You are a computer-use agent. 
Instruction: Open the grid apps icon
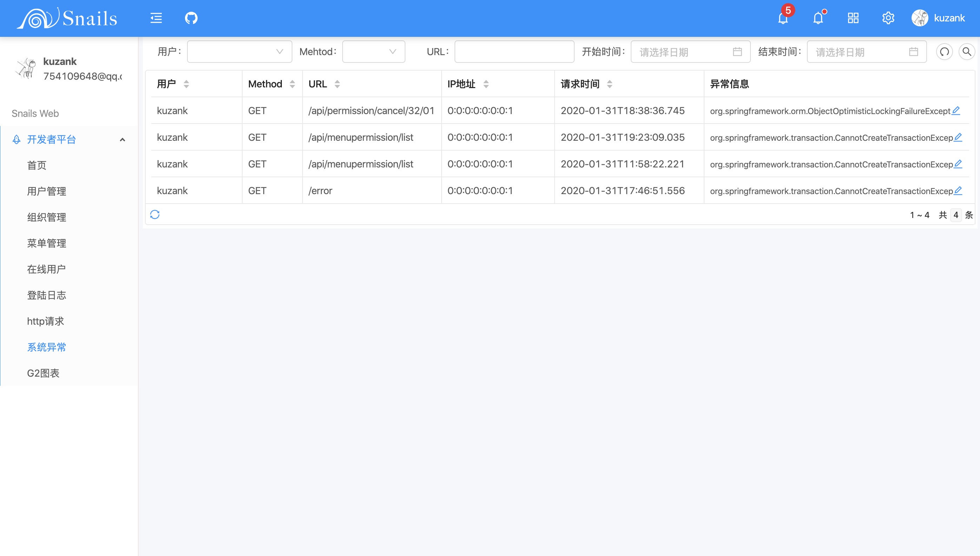[853, 18]
